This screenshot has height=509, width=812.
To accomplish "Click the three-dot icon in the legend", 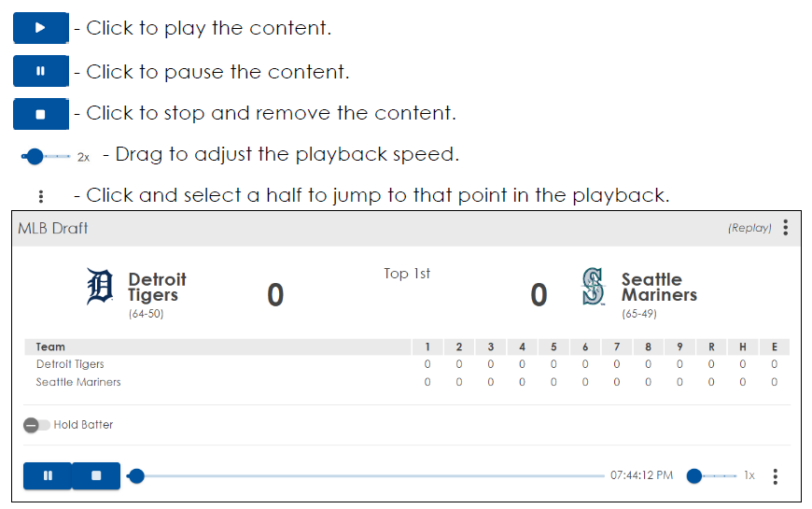I will (x=40, y=197).
